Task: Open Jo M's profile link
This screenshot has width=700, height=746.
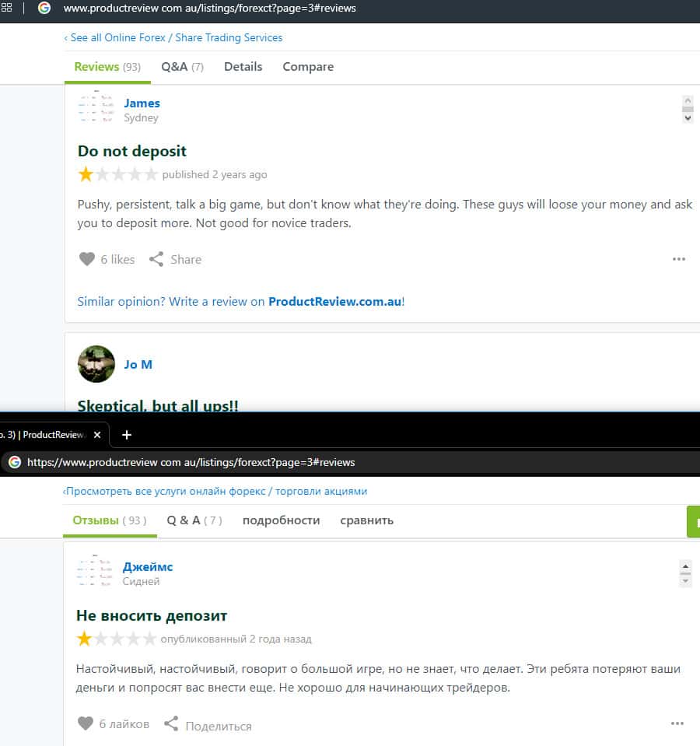Action: click(x=138, y=364)
